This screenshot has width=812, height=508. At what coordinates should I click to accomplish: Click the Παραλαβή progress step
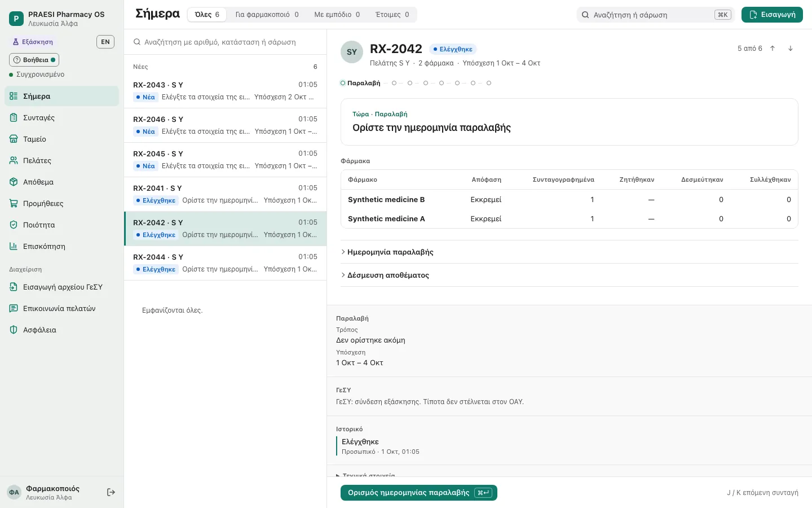360,83
